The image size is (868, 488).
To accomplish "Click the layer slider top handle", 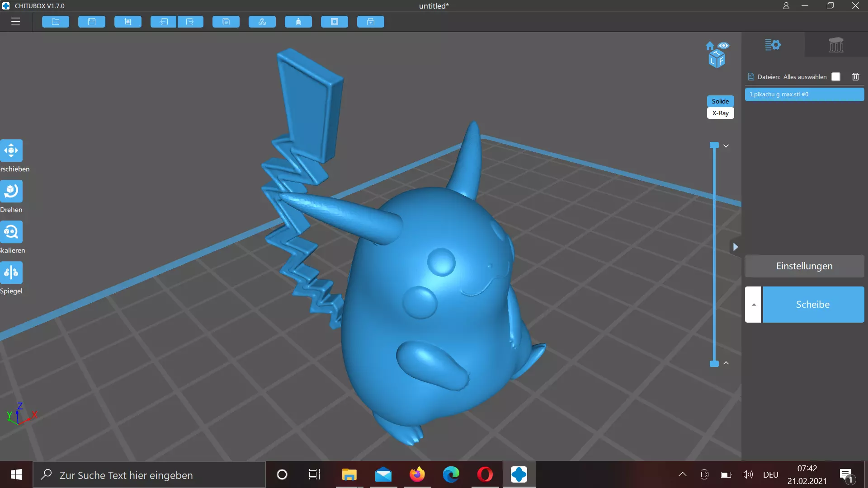I will click(714, 145).
